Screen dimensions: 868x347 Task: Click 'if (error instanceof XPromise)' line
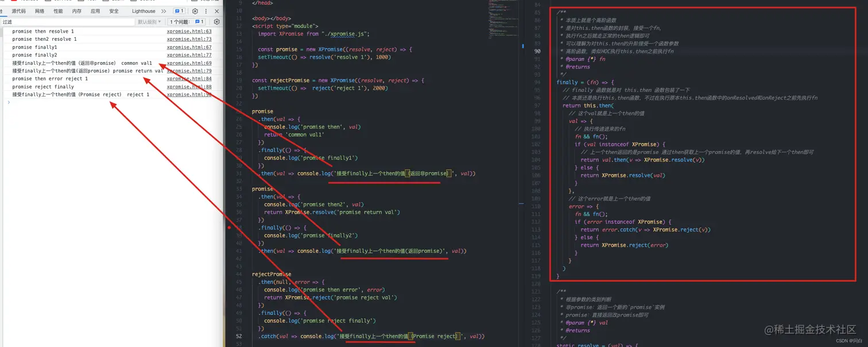click(x=623, y=222)
